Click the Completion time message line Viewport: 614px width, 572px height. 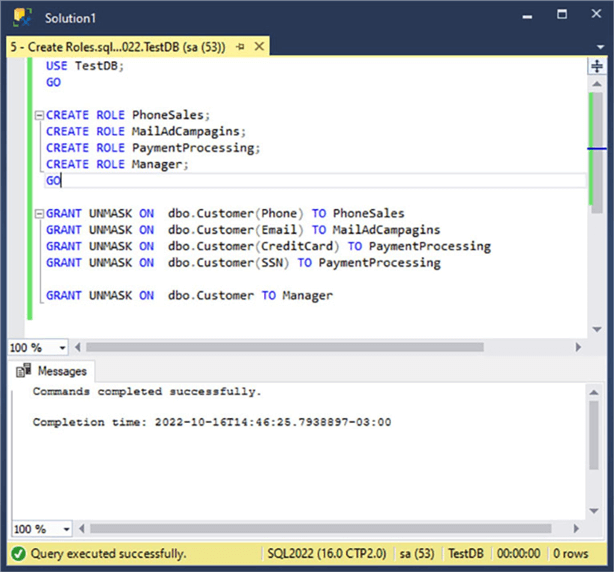click(x=212, y=422)
